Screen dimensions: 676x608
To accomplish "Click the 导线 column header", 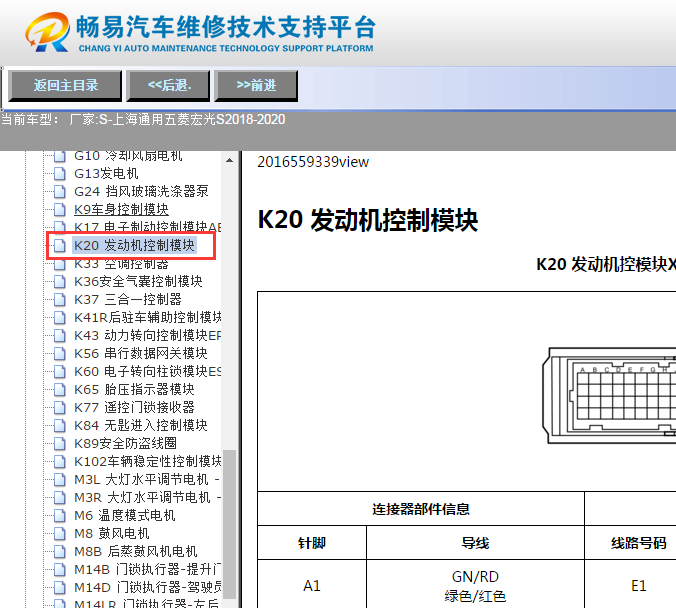I will tap(475, 543).
